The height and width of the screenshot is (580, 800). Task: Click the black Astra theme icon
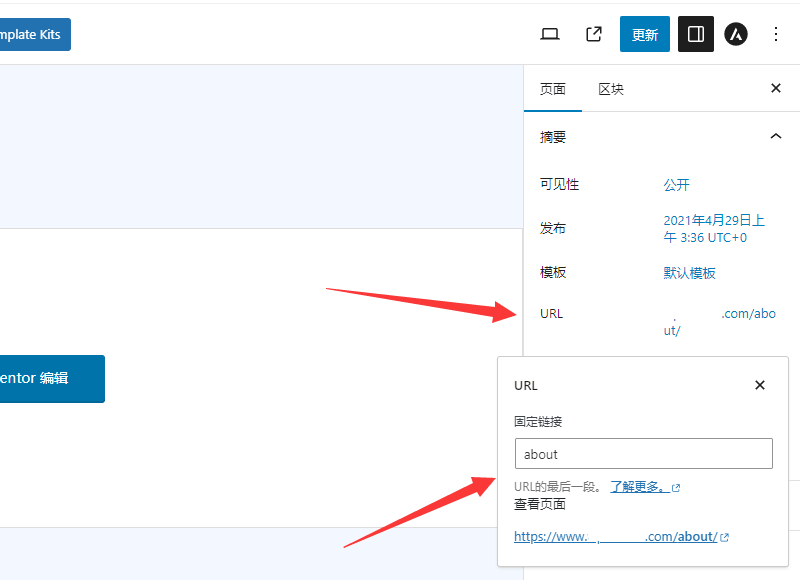coord(735,33)
